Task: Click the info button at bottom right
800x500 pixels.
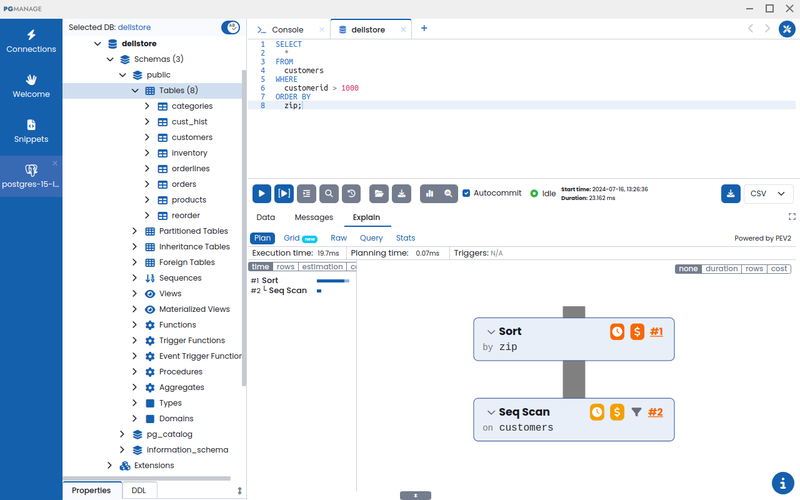Action: point(783,482)
